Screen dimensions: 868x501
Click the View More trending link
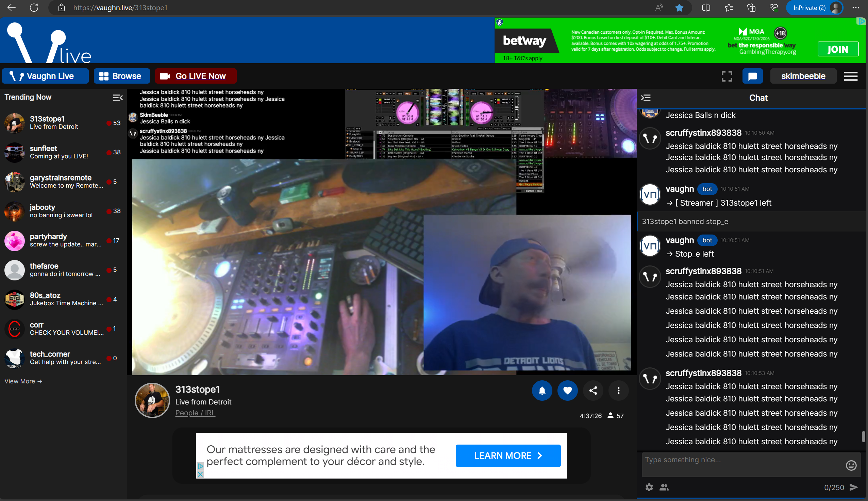tap(23, 381)
